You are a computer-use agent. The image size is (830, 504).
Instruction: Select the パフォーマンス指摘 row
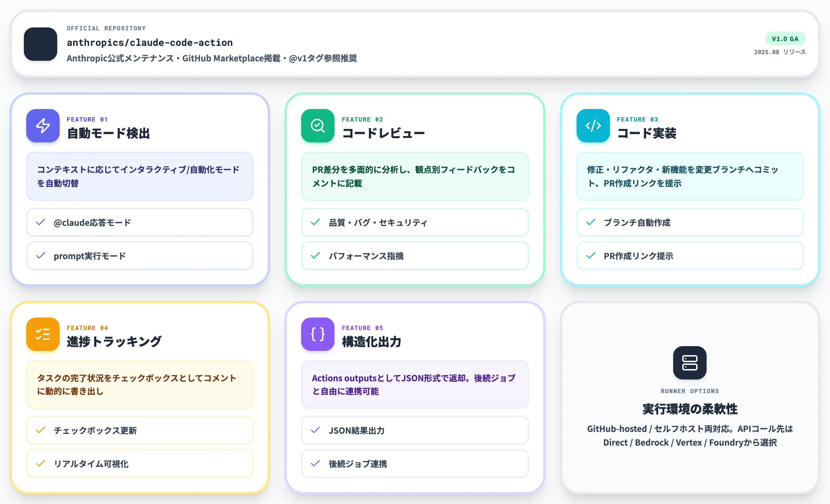[x=415, y=256]
